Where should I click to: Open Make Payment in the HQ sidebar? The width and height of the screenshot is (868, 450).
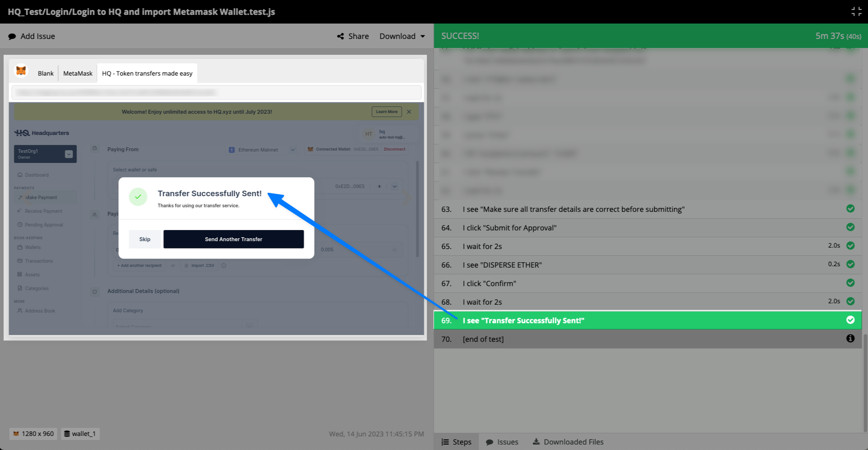coord(38,197)
